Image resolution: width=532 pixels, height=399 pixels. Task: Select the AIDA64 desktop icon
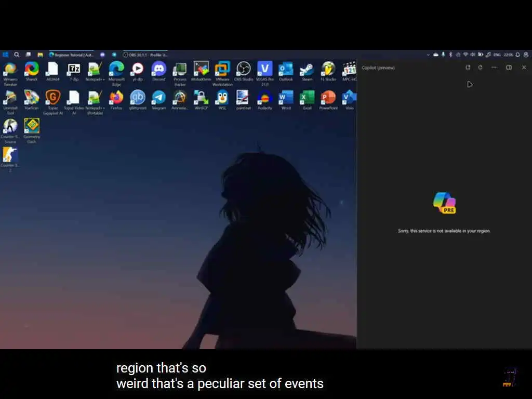(x=52, y=71)
